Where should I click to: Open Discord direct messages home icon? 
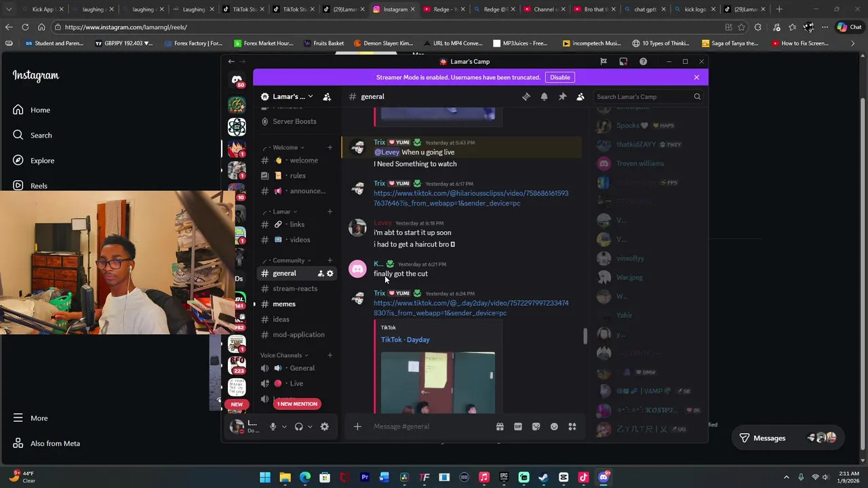237,81
